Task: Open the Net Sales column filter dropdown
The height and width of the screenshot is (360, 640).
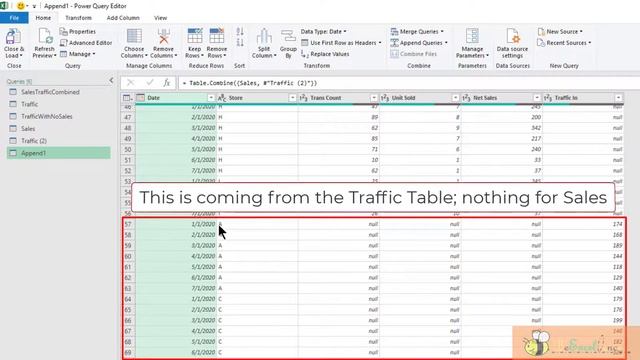Action: coord(537,98)
